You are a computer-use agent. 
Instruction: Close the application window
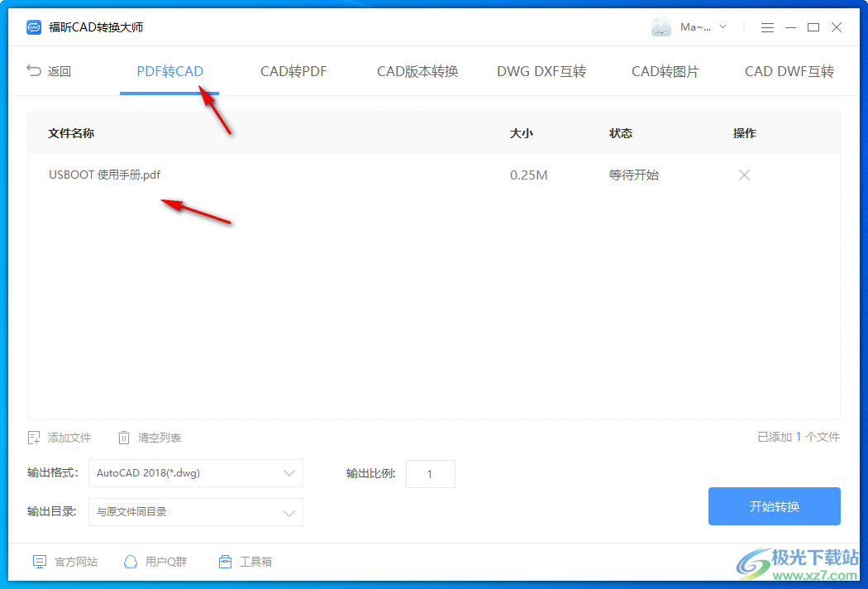point(837,27)
